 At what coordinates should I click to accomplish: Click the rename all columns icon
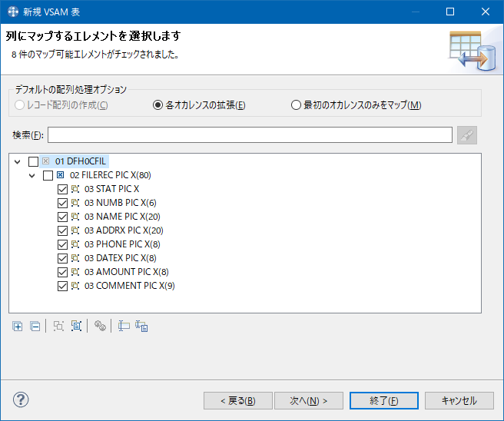click(x=141, y=326)
